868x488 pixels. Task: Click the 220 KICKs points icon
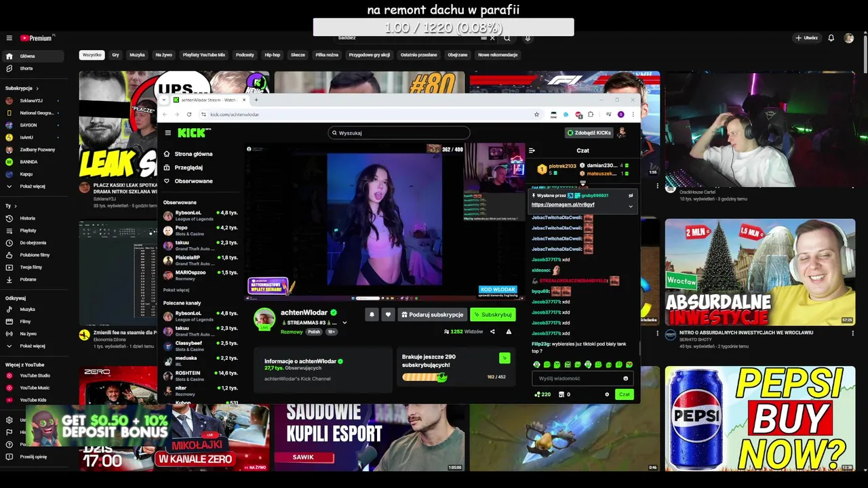coord(537,394)
